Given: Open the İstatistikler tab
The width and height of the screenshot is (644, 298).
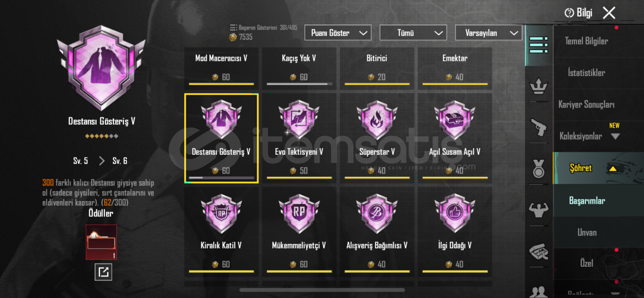Looking at the screenshot, I should pos(586,73).
